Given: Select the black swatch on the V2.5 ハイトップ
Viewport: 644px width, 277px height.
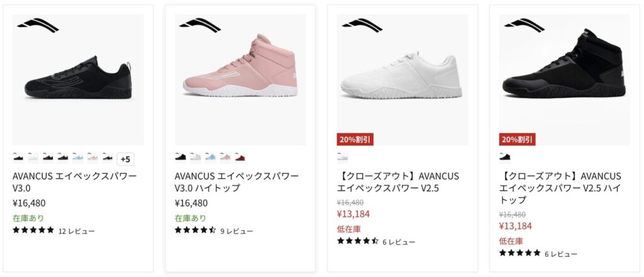Looking at the screenshot, I should pos(505,157).
